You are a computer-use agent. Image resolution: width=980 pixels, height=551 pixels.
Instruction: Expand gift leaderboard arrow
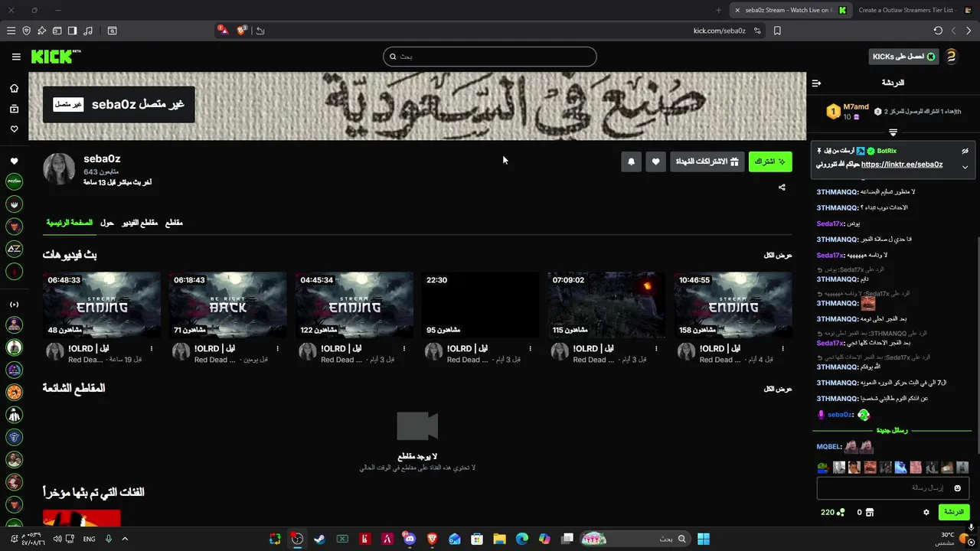pos(893,133)
